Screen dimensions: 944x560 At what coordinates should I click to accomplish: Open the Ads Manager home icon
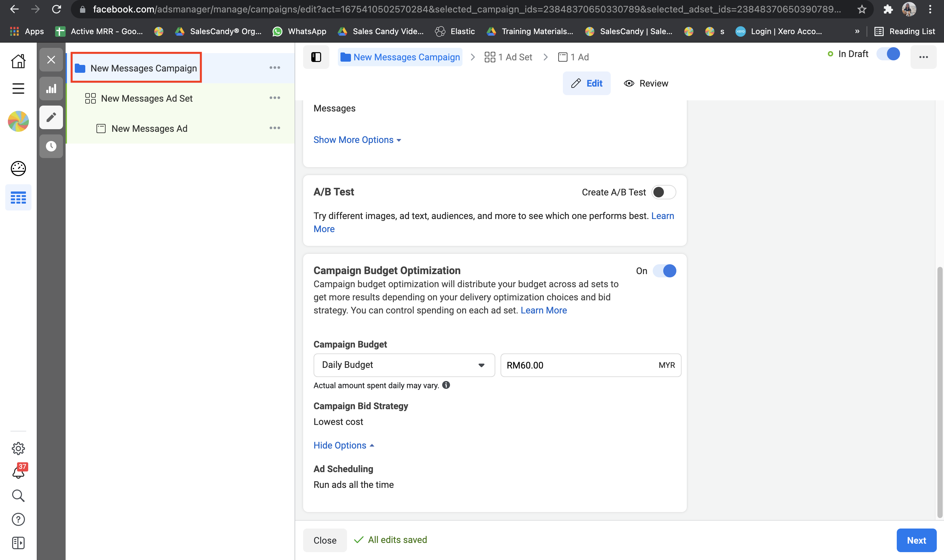click(x=18, y=61)
